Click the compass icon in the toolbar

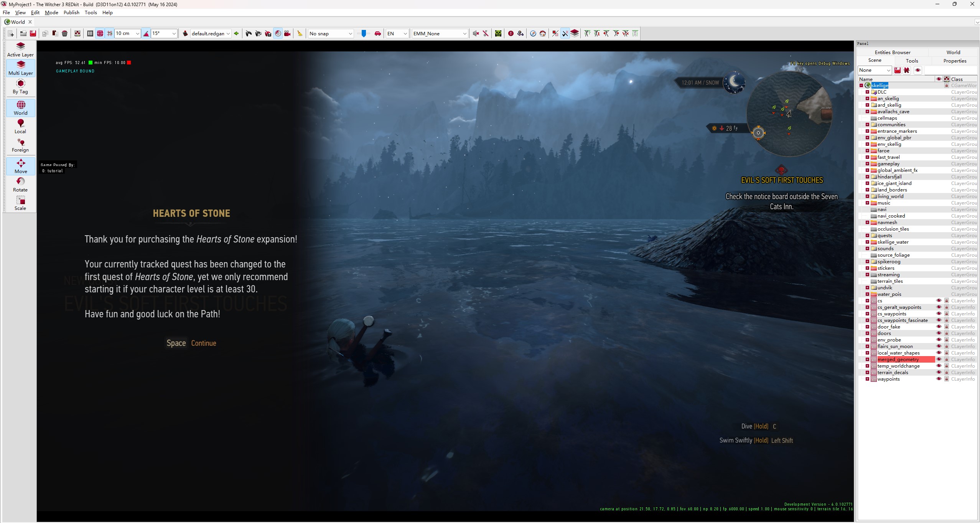click(x=533, y=33)
